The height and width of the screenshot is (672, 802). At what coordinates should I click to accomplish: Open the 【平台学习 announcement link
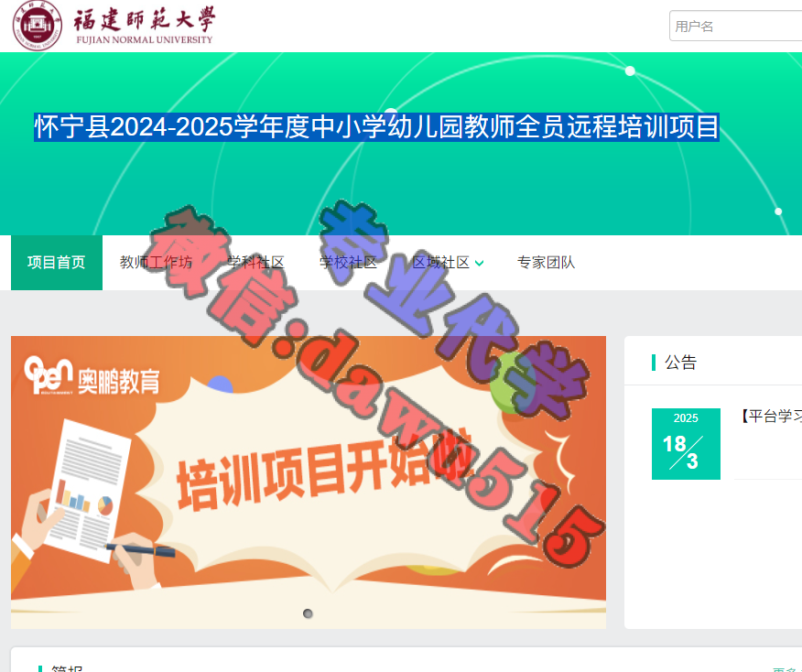[771, 416]
